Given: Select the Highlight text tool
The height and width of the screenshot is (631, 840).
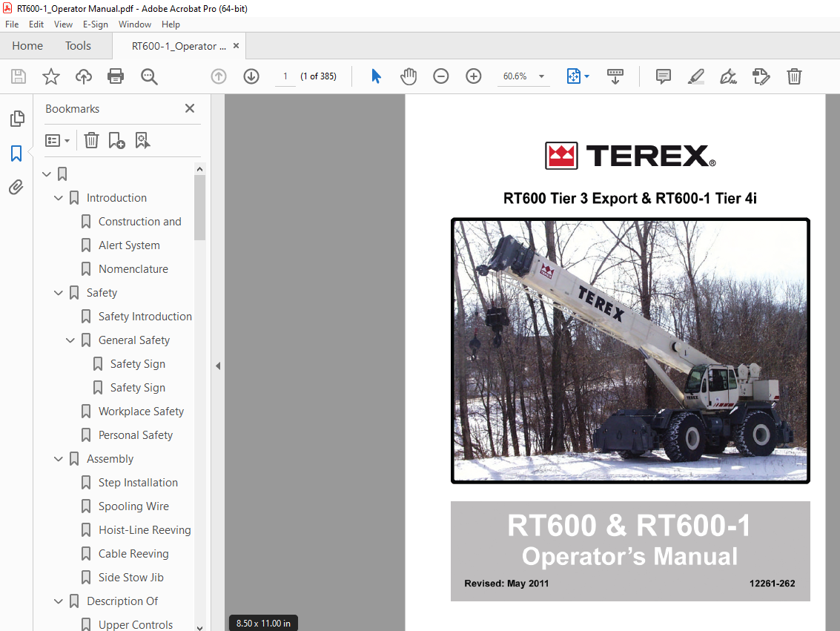Looking at the screenshot, I should [696, 76].
